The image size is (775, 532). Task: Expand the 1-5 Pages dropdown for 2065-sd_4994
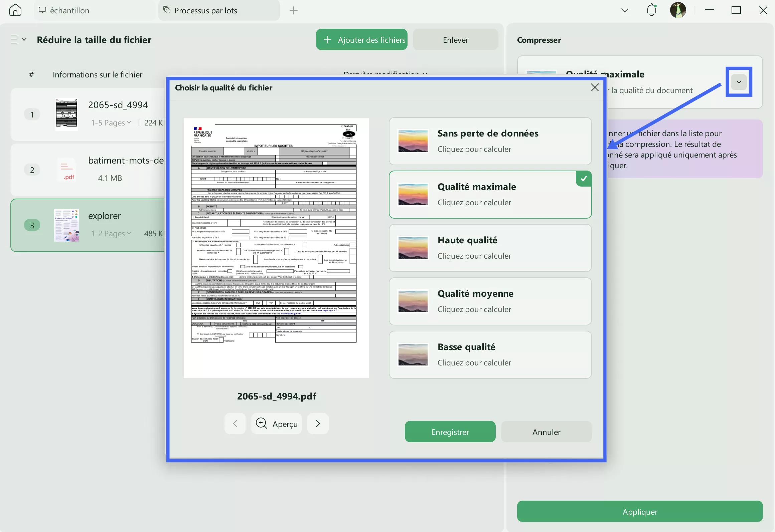coord(111,122)
